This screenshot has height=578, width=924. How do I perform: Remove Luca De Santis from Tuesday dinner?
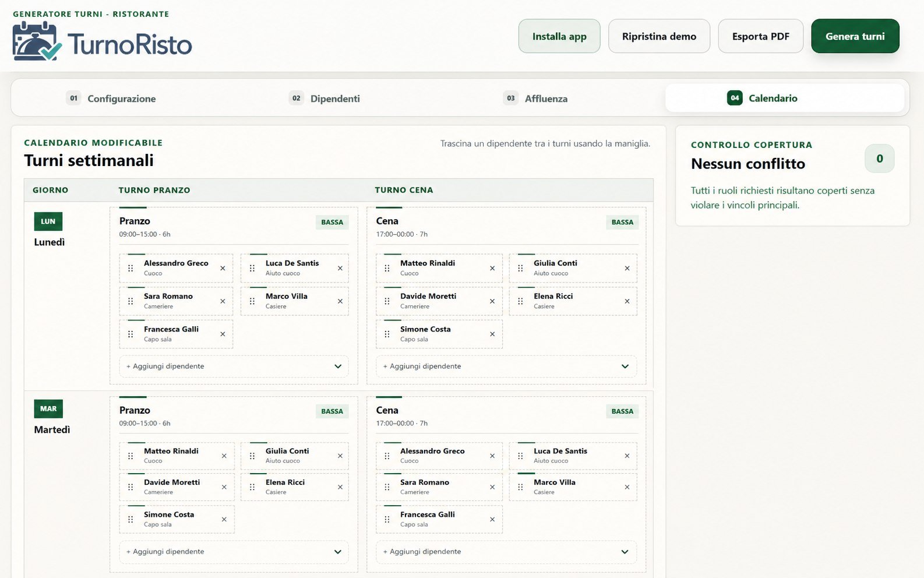627,456
